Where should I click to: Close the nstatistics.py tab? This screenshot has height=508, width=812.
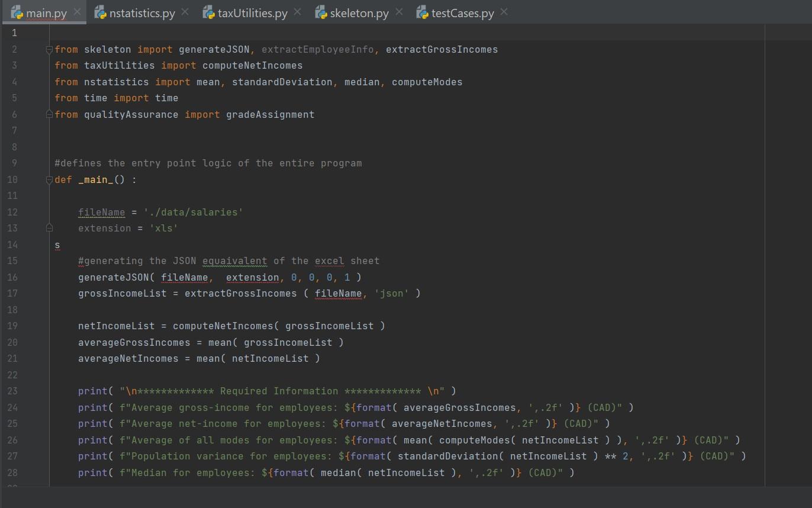click(185, 11)
